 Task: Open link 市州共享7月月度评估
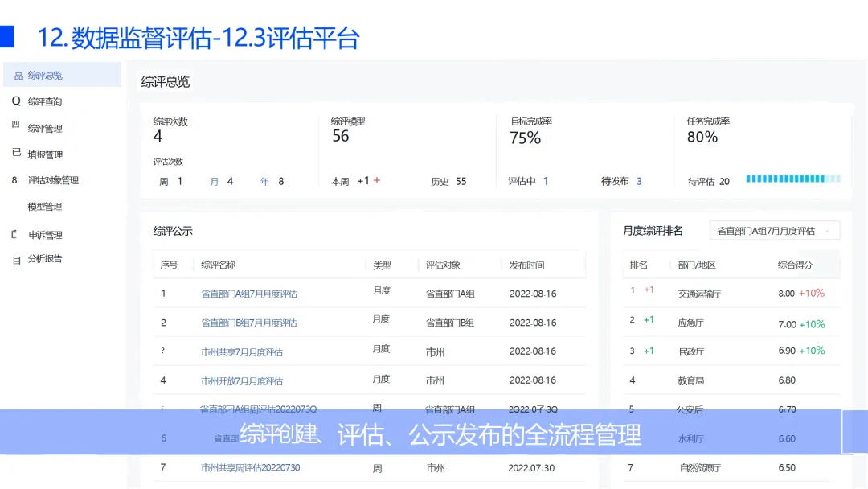(242, 352)
